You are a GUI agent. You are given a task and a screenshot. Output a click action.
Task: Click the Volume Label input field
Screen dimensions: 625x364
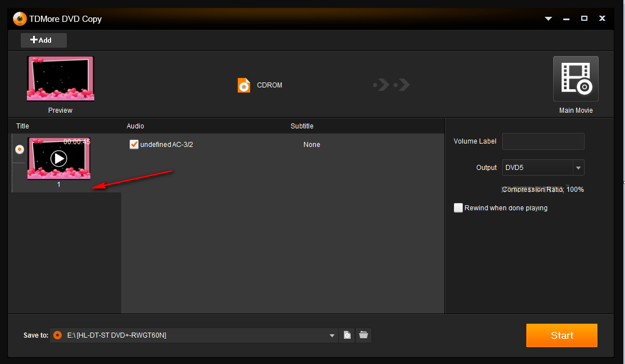pos(543,141)
